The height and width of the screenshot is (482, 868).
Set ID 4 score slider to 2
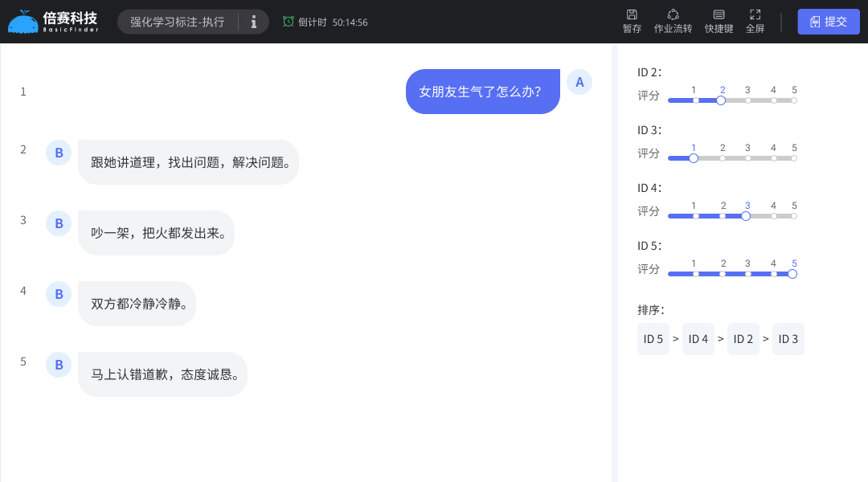723,216
